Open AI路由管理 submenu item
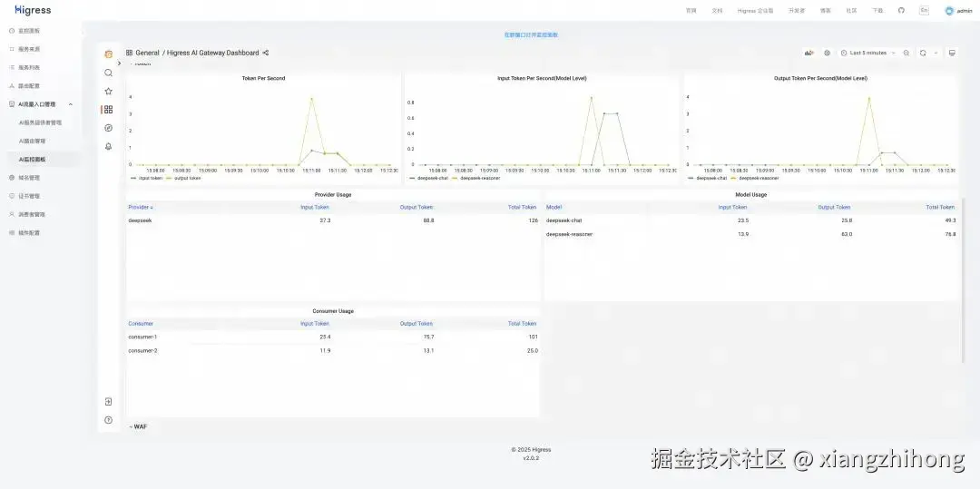This screenshot has width=980, height=489. coord(32,142)
